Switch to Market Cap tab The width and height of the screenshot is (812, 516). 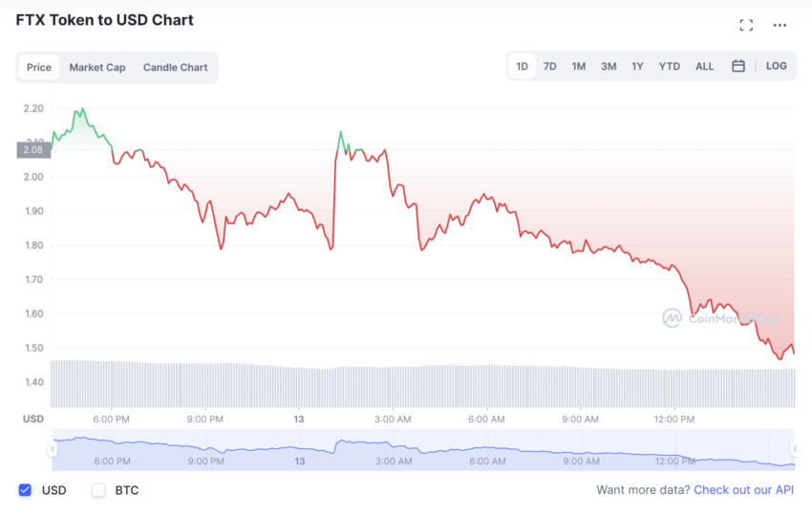(96, 68)
